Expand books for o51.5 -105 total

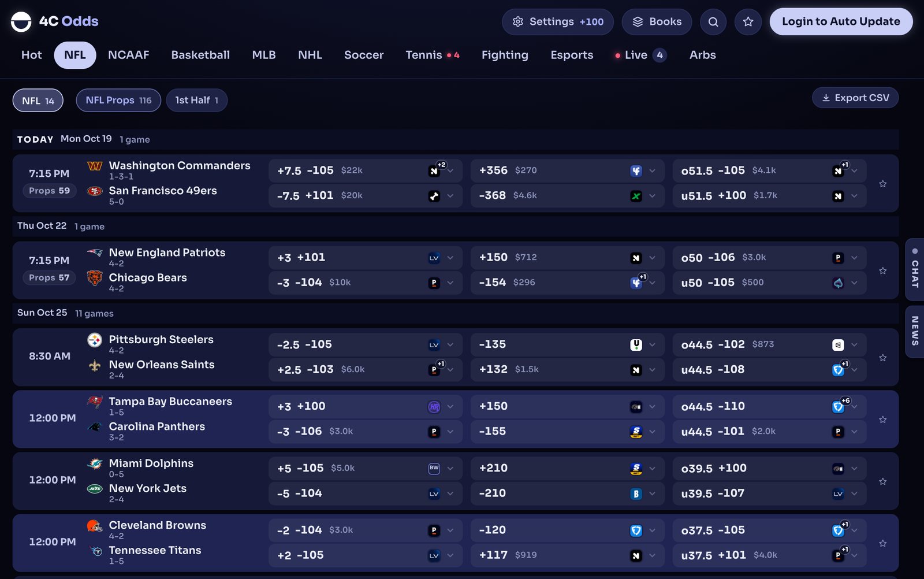coord(854,171)
